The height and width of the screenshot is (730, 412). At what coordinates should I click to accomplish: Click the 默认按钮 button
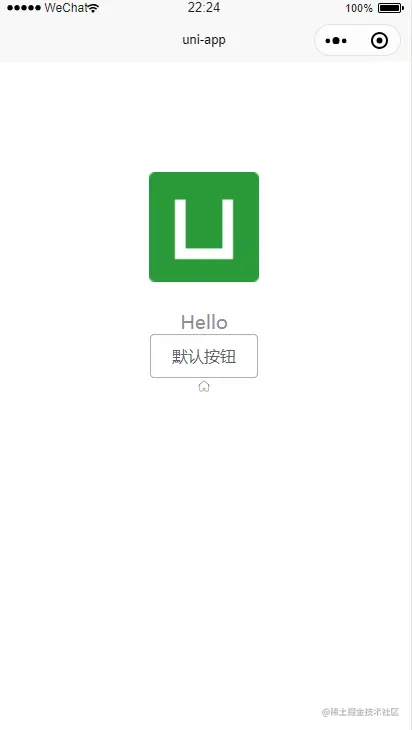point(204,356)
